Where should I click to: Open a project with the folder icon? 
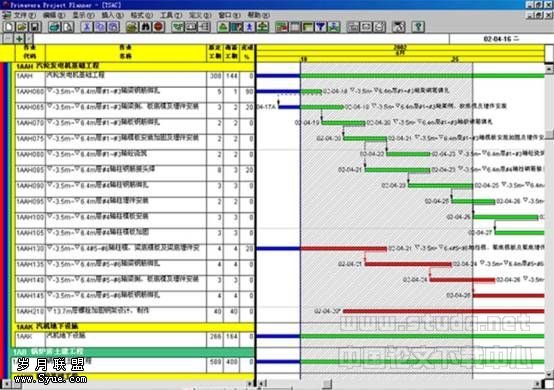pos(22,27)
